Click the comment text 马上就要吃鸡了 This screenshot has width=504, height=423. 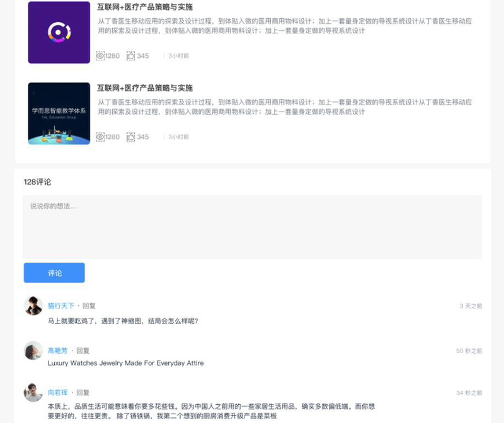click(123, 321)
